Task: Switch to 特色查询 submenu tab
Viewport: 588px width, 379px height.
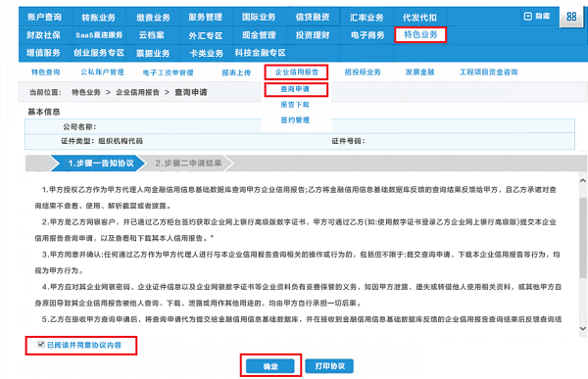Action: (45, 71)
